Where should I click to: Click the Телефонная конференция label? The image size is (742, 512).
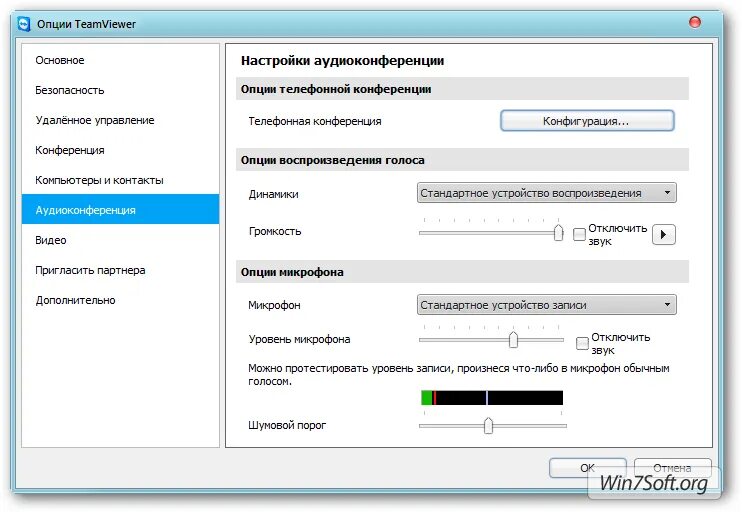coord(315,121)
